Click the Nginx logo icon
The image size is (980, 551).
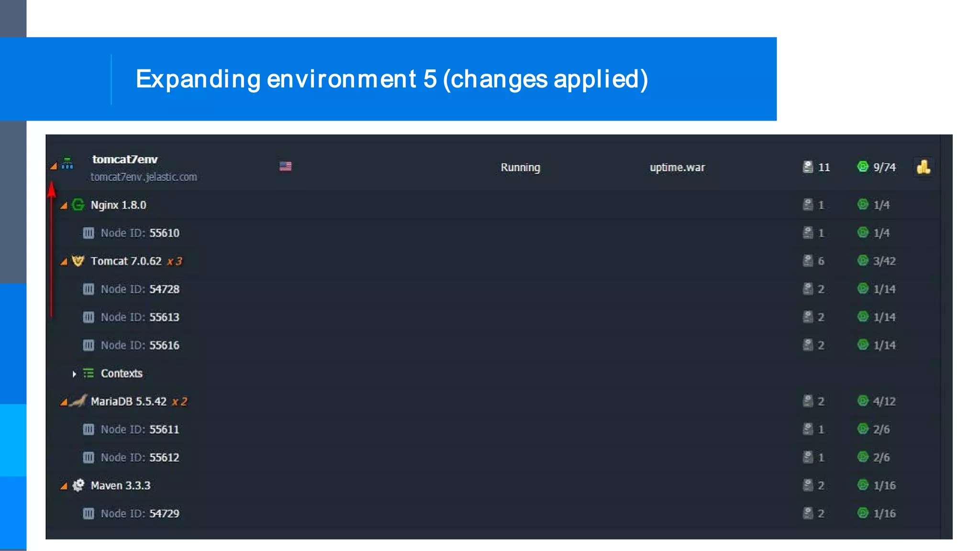point(78,205)
